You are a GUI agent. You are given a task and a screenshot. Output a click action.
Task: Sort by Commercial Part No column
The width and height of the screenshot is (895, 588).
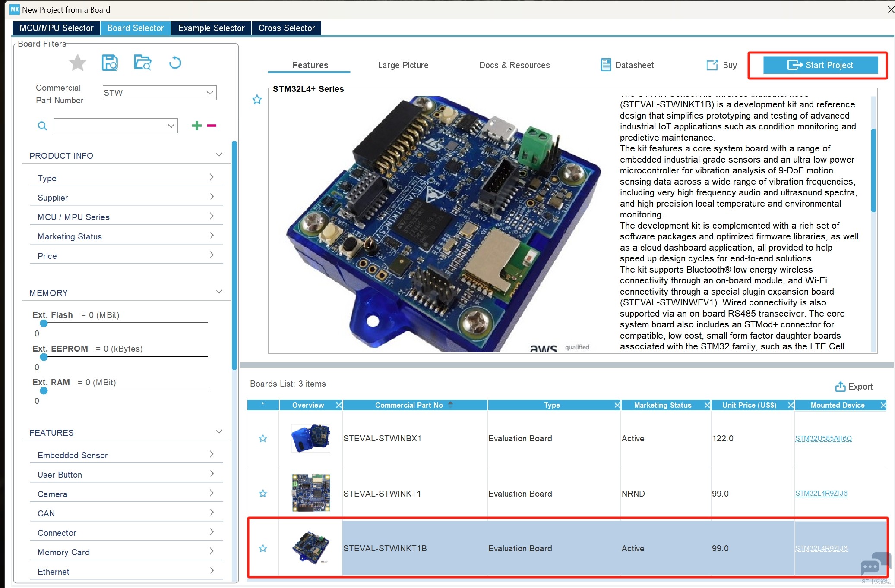coord(414,405)
